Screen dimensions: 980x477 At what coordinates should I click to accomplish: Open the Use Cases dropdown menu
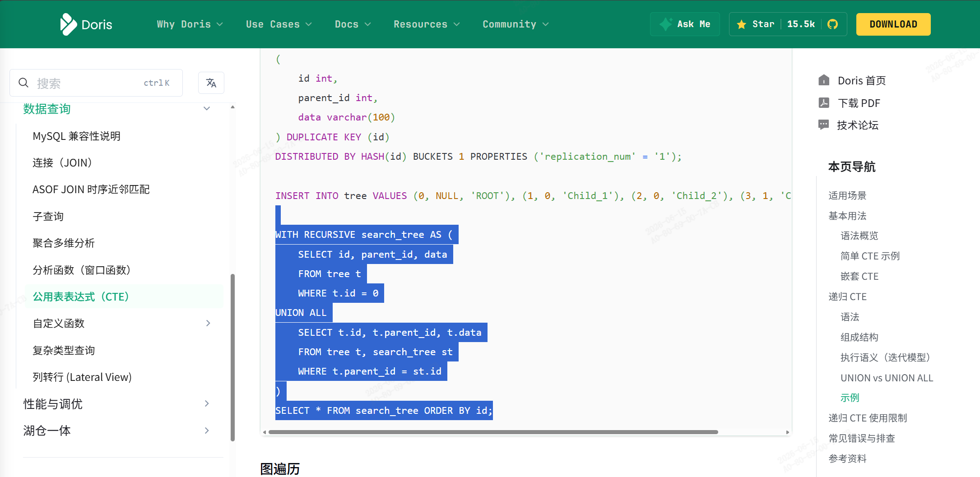pyautogui.click(x=279, y=24)
